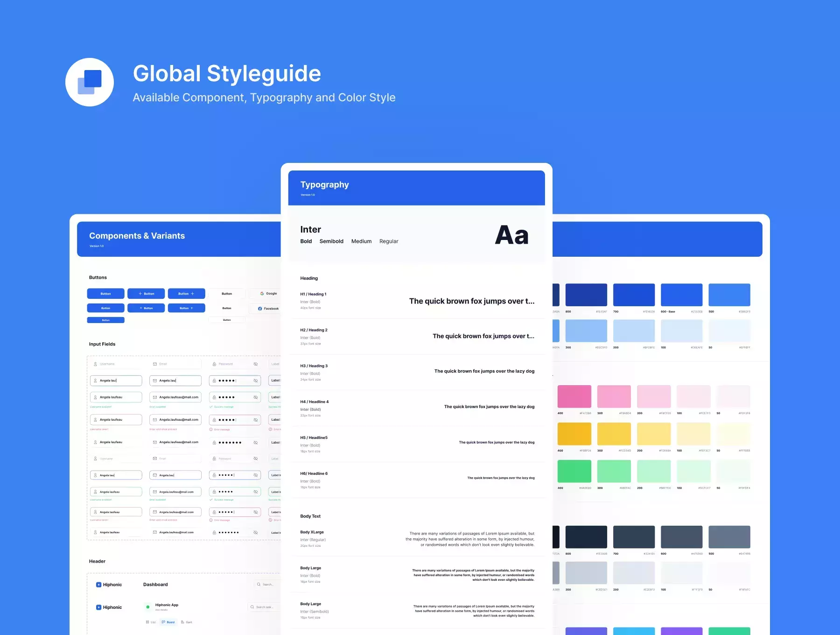Click the Facebook sign-in button
This screenshot has width=840, height=635.
click(x=265, y=309)
